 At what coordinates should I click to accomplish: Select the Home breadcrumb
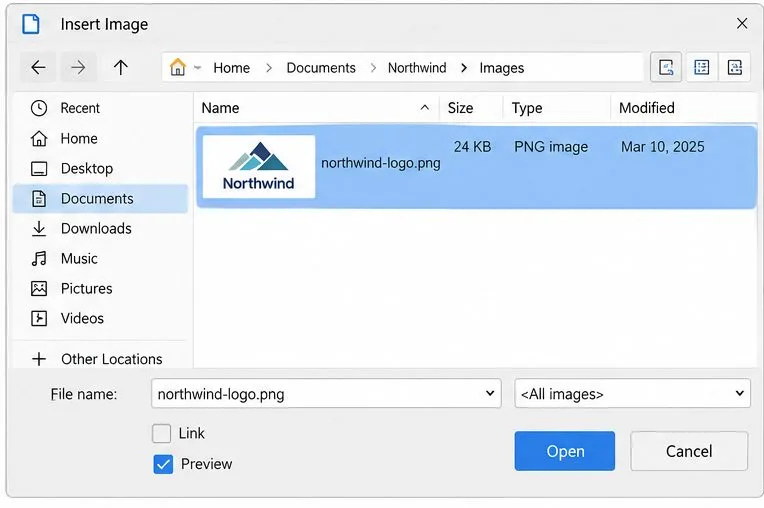[x=231, y=68]
